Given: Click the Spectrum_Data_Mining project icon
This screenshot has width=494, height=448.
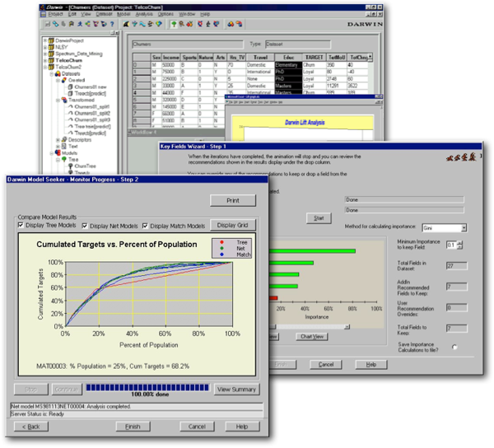Looking at the screenshot, I should [51, 54].
